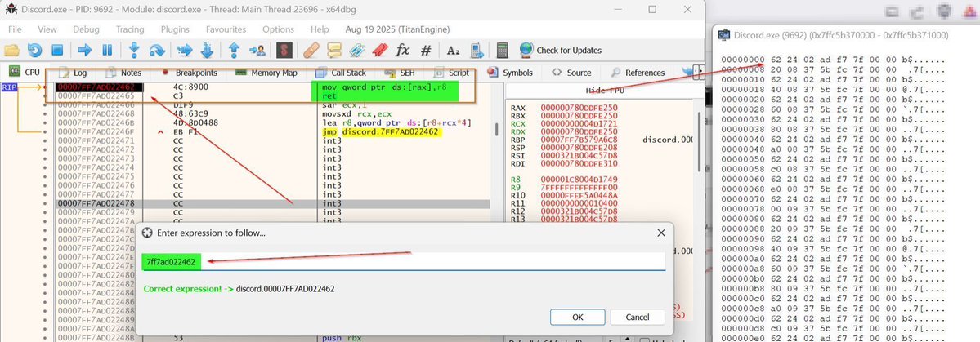980x342 pixels.
Task: Click the Trace over toolbar icon
Action: coord(207,50)
